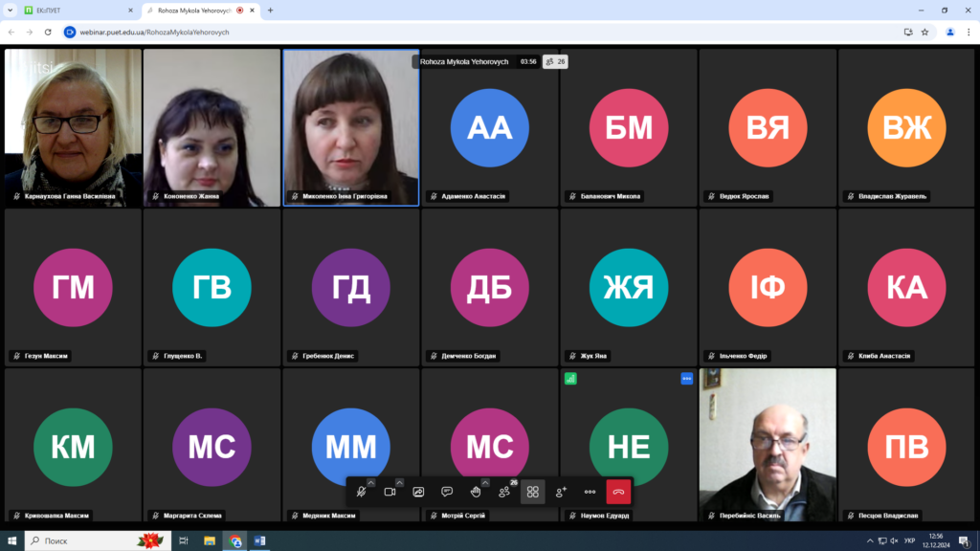The height and width of the screenshot is (551, 980).
Task: Open the three-dot menu on Наумов Едуард's tile
Action: click(x=686, y=379)
